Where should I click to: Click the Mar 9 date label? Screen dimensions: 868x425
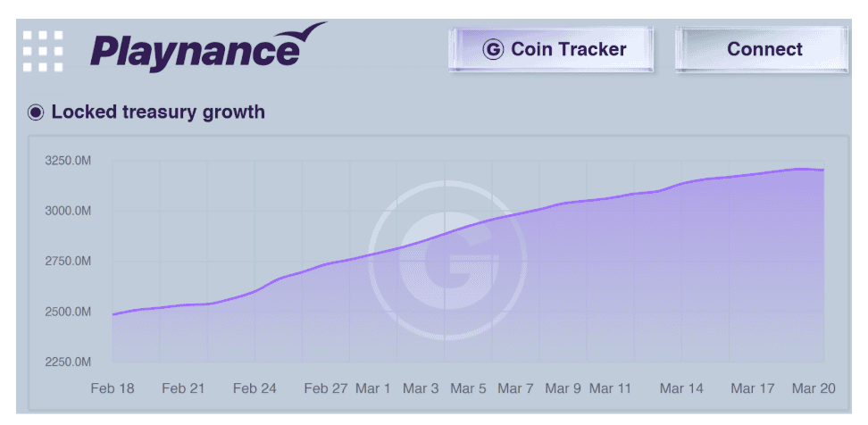[563, 388]
